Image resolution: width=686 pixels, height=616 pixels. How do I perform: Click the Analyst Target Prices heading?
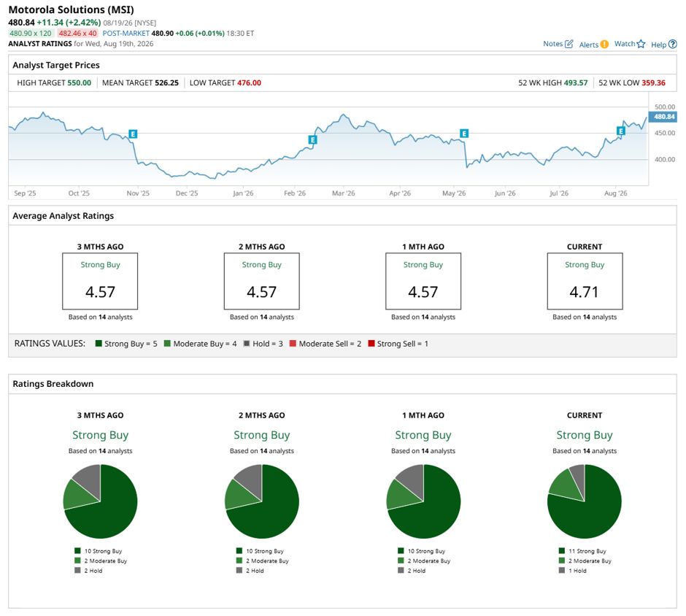[x=56, y=65]
